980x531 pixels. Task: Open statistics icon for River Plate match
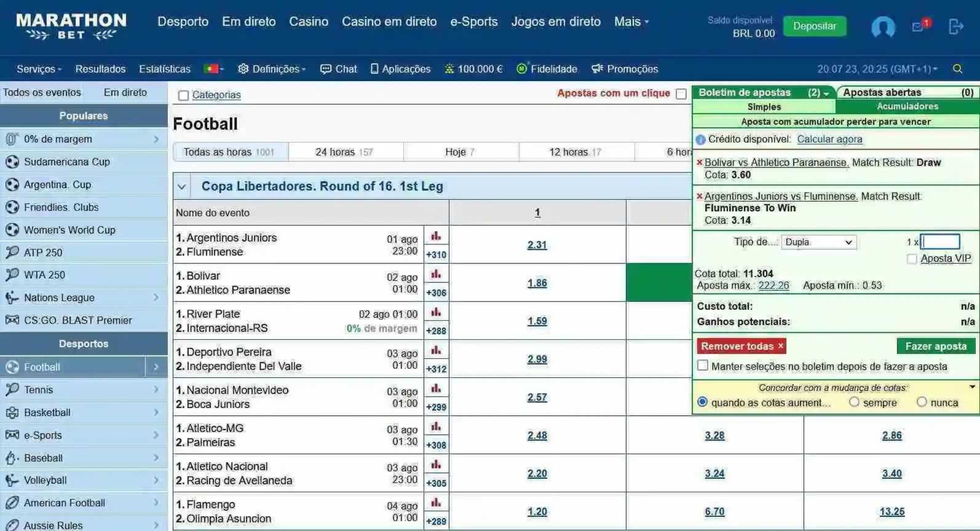pyautogui.click(x=436, y=312)
